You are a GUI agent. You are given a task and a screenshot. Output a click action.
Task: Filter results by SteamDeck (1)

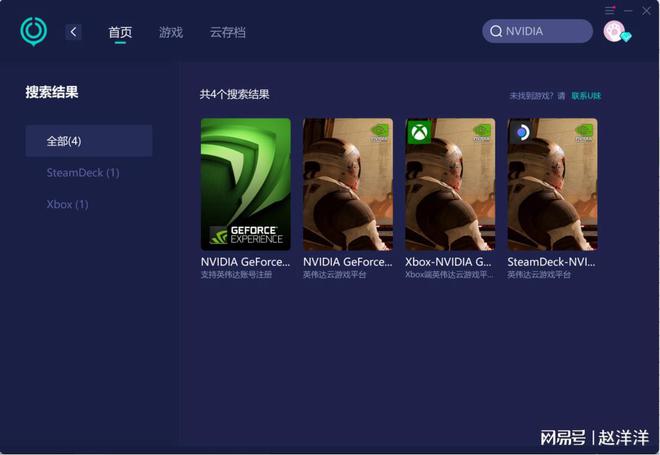click(83, 173)
